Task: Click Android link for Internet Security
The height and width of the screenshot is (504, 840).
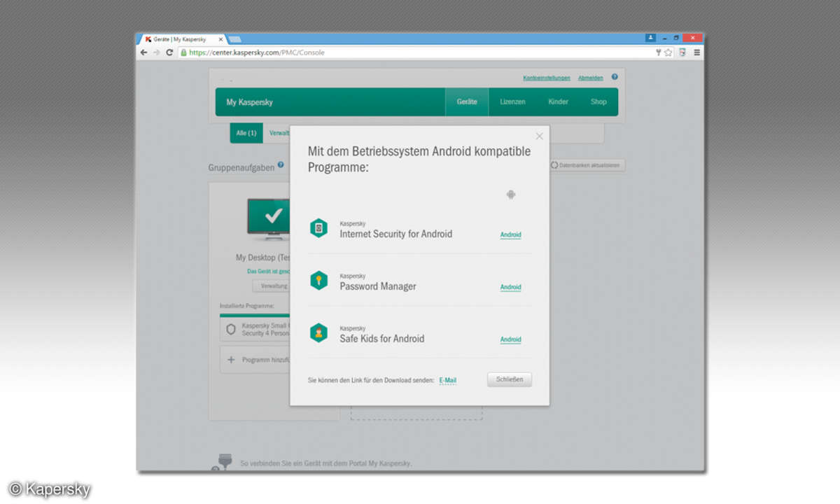Action: [x=511, y=234]
